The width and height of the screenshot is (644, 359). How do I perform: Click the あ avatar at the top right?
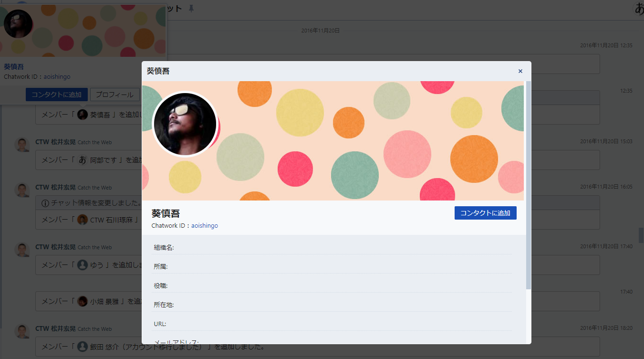[x=638, y=9]
